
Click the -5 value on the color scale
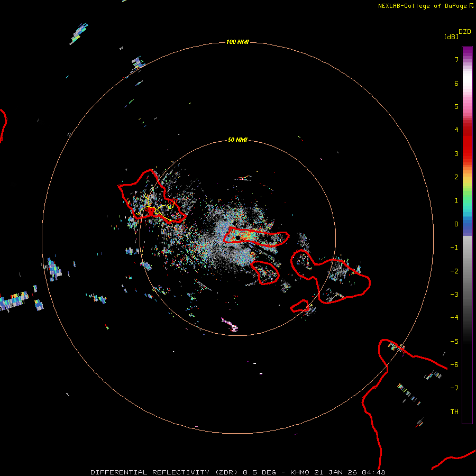[454, 342]
